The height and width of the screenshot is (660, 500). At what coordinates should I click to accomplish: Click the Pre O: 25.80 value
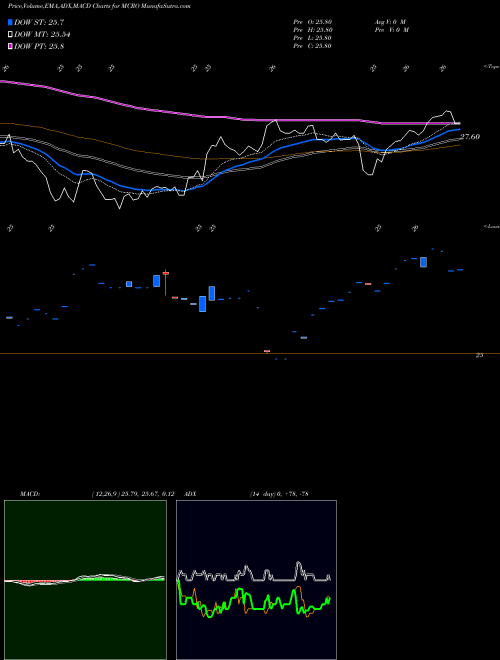coord(313,22)
